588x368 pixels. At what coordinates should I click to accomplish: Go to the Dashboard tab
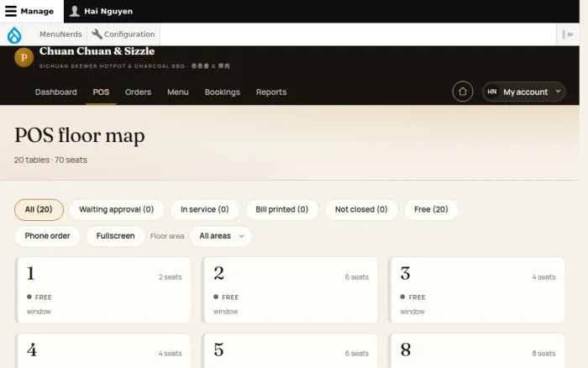coord(56,92)
